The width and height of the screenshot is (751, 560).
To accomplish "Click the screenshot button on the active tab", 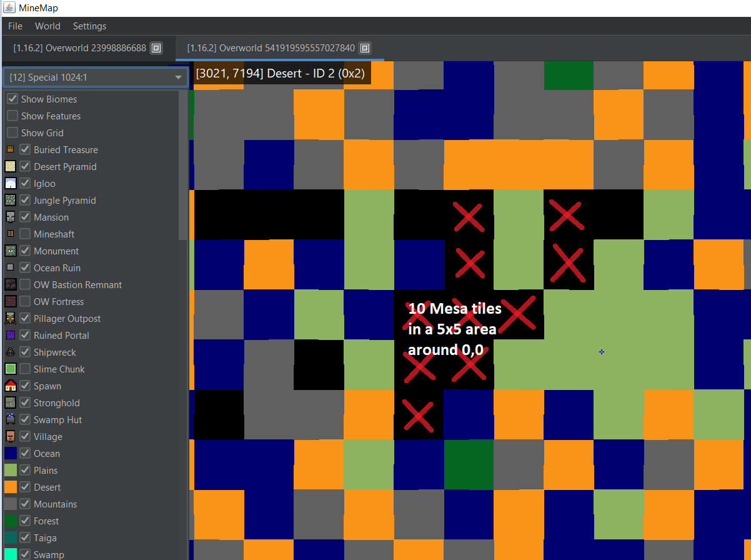I will [365, 47].
